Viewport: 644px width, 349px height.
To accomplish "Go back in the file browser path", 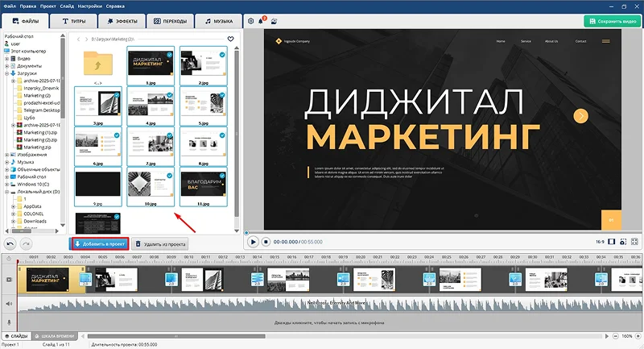I will click(x=78, y=39).
